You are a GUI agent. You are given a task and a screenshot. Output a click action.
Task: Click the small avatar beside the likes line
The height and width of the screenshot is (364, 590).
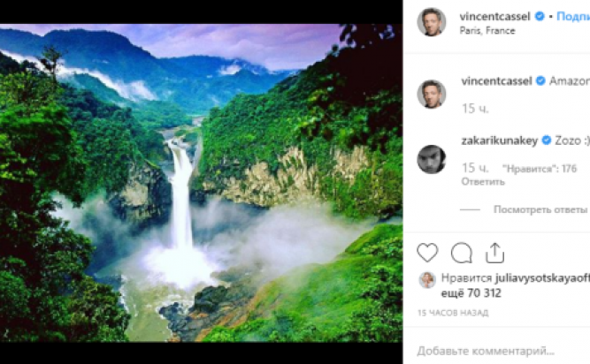point(427,279)
